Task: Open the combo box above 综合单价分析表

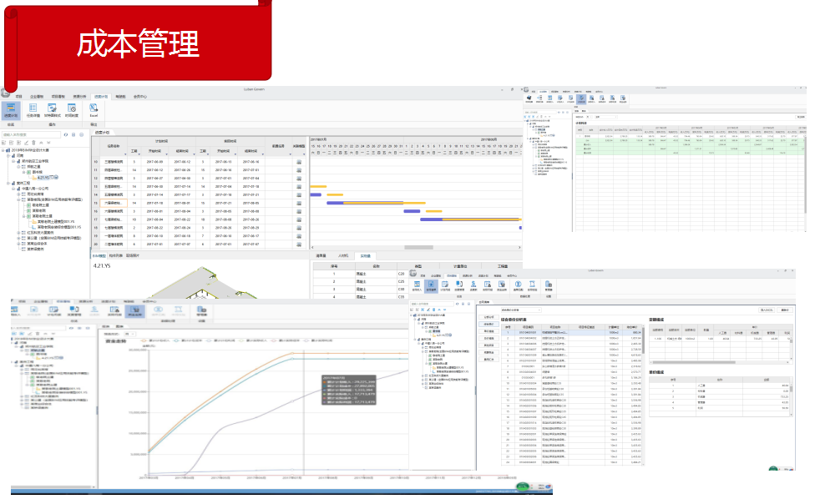Action: (521, 310)
